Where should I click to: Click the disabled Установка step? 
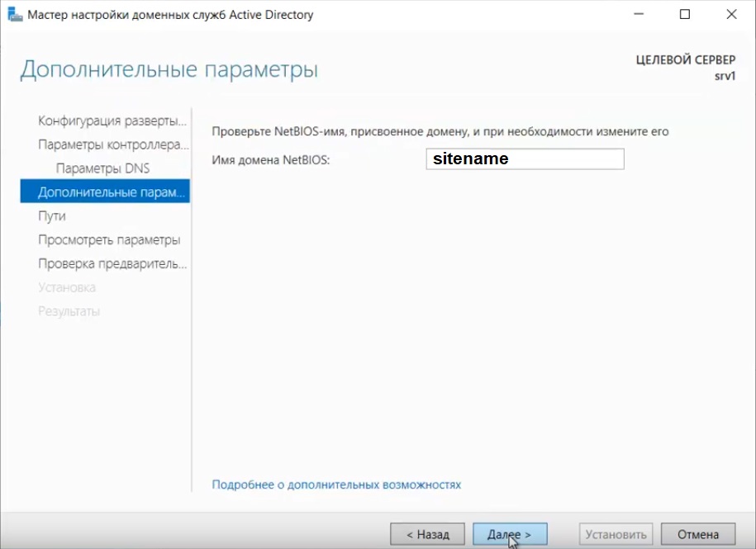tap(67, 288)
